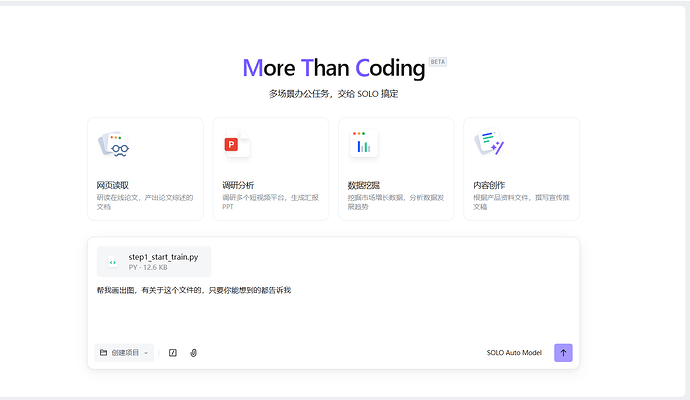The width and height of the screenshot is (690, 400).
Task: Click the code file icon of step1_start_train.py
Action: pyautogui.click(x=113, y=262)
